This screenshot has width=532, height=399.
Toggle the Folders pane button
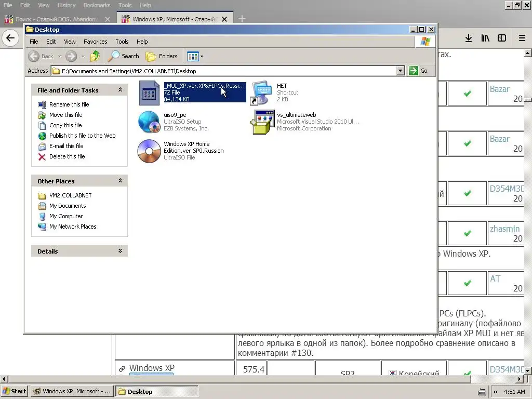pos(162,56)
